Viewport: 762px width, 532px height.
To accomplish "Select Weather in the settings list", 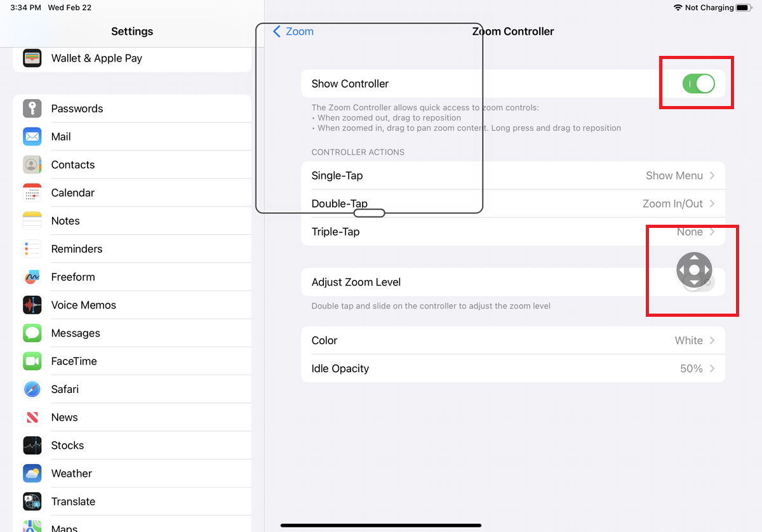I will click(72, 474).
